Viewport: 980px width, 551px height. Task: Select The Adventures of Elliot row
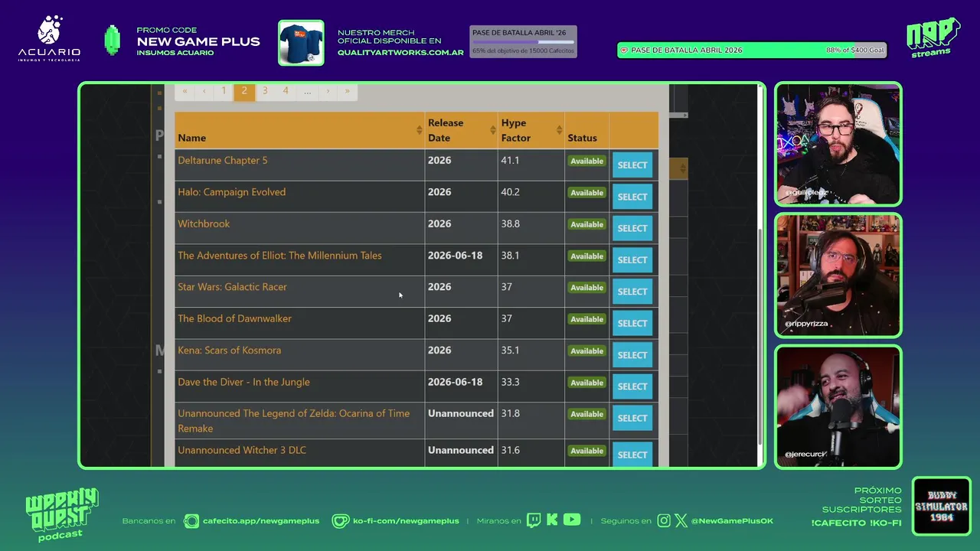tap(632, 260)
